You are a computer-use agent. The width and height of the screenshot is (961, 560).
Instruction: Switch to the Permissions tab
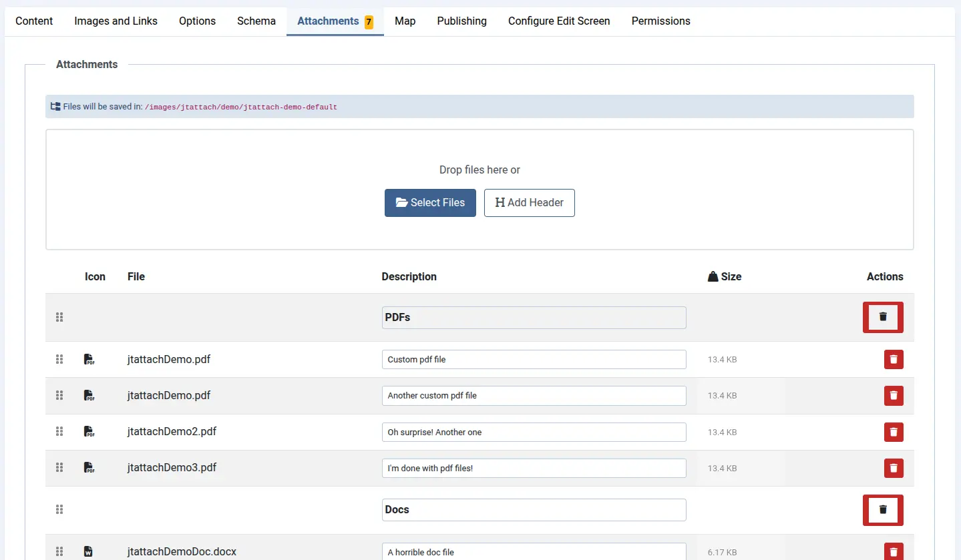660,21
